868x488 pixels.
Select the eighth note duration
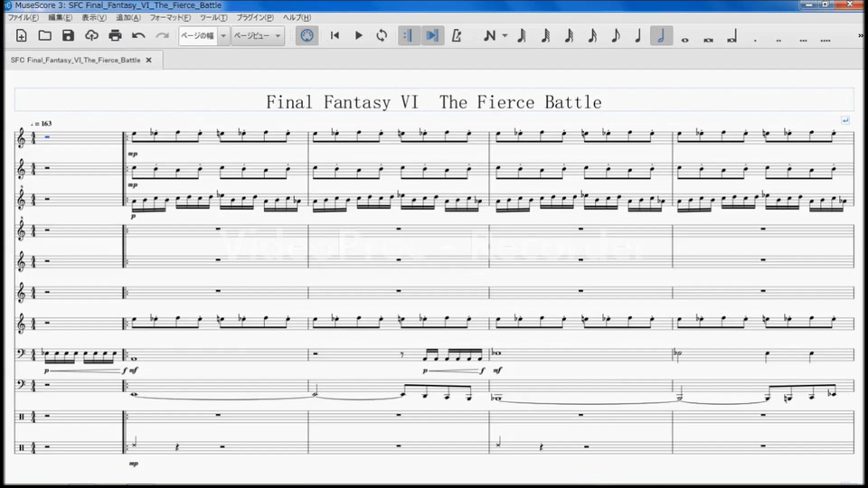click(x=615, y=36)
